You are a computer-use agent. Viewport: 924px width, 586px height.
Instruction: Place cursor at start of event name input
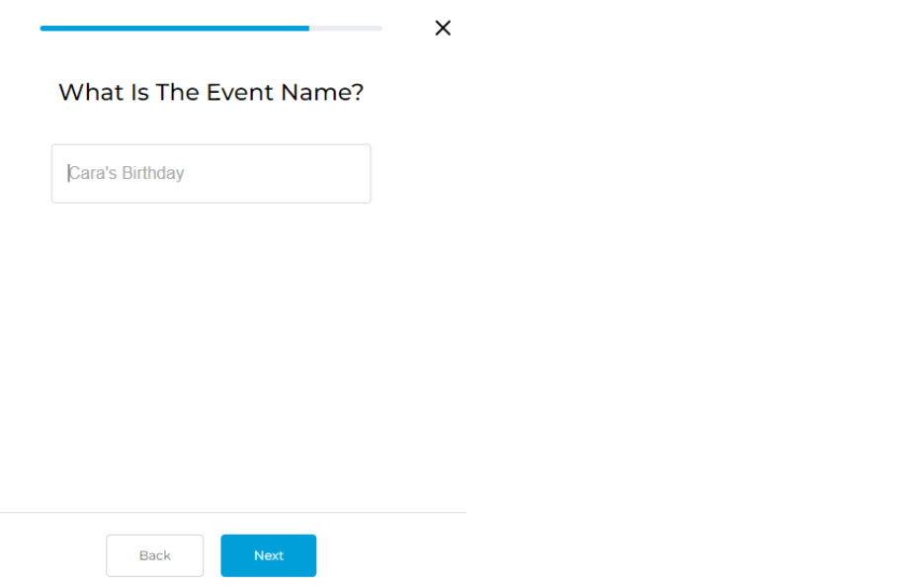68,174
